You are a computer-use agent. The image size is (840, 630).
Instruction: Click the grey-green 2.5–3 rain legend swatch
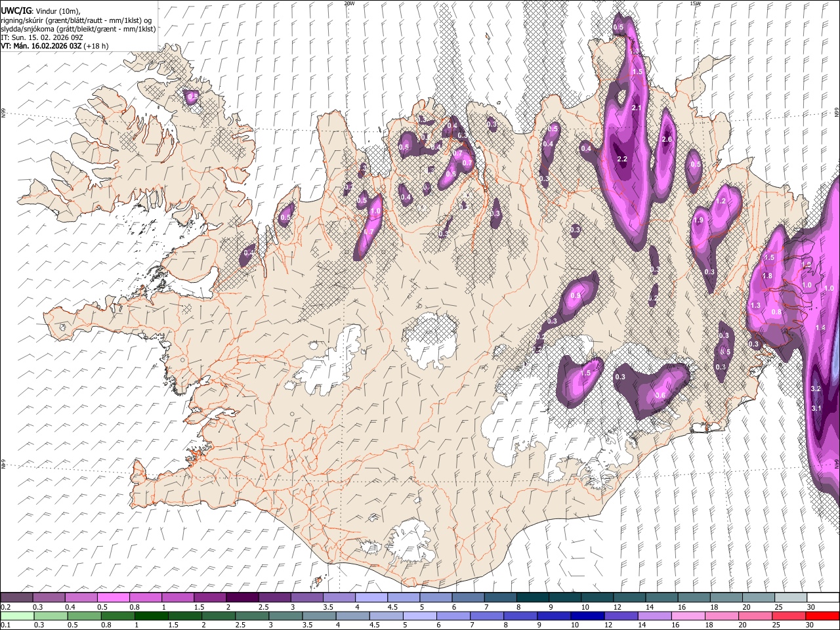click(x=252, y=616)
